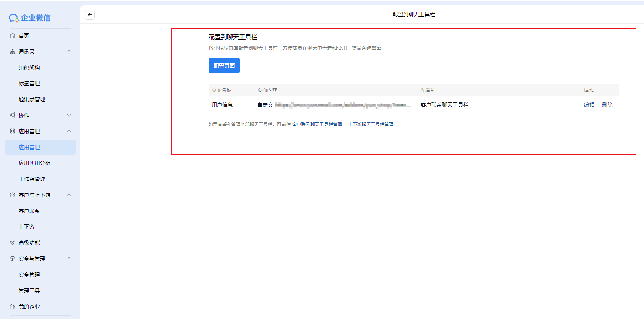The width and height of the screenshot is (644, 319).
Task: Click the back arrow button
Action: tap(90, 15)
